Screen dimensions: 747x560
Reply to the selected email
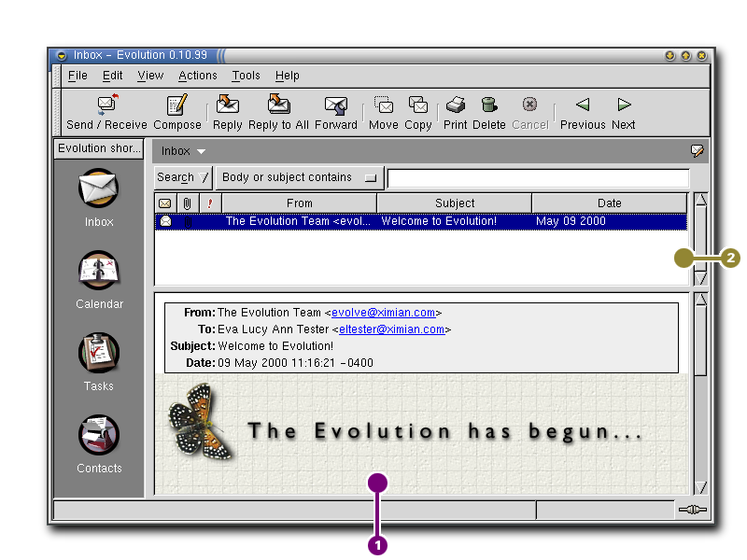click(227, 105)
